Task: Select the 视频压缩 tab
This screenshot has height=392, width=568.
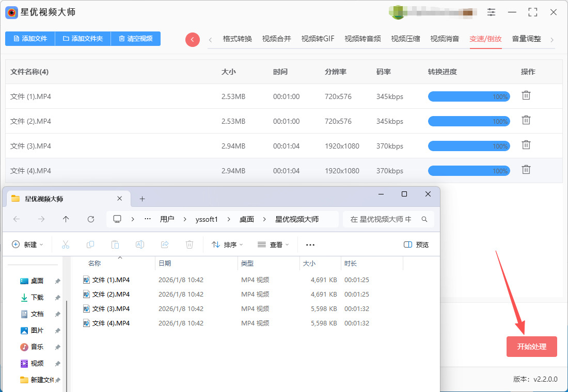Action: [x=405, y=39]
